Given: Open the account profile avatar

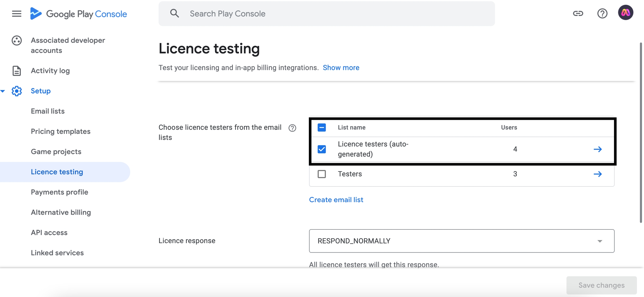Looking at the screenshot, I should coord(626,13).
